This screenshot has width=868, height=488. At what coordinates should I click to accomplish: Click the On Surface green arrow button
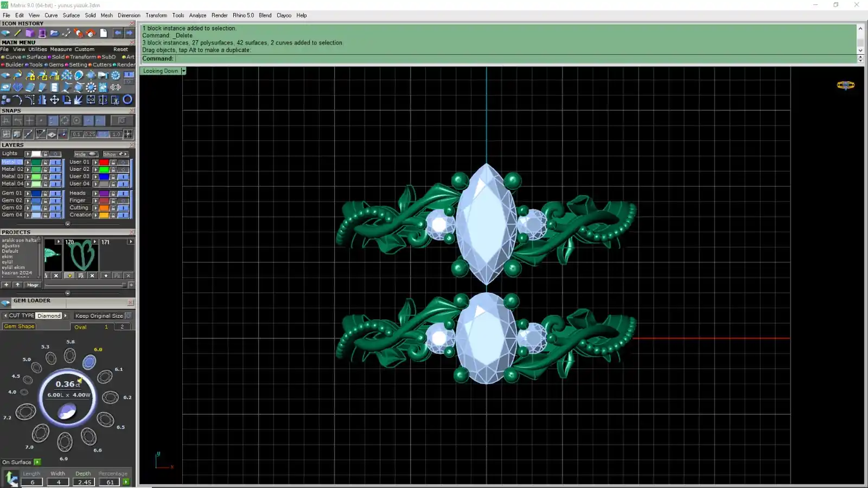pos(37,462)
